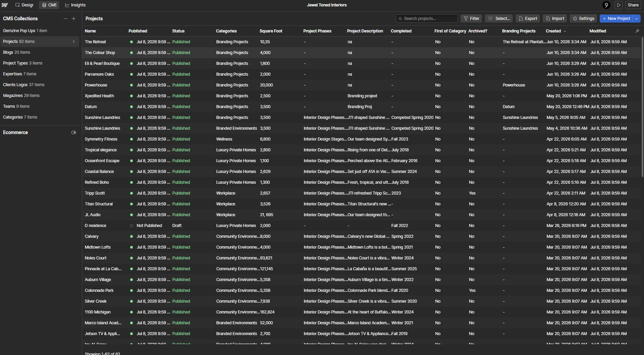Viewport: 644px width, 355px height.
Task: Open the Auburn Village project
Action: tap(98, 280)
